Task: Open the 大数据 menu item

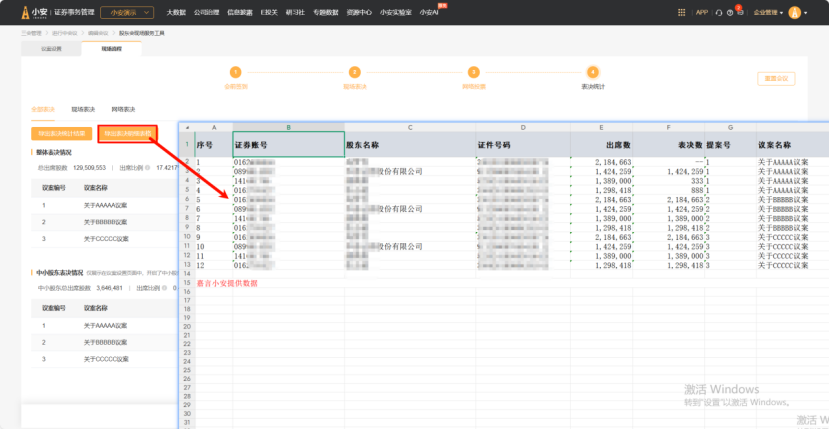Action: click(175, 12)
